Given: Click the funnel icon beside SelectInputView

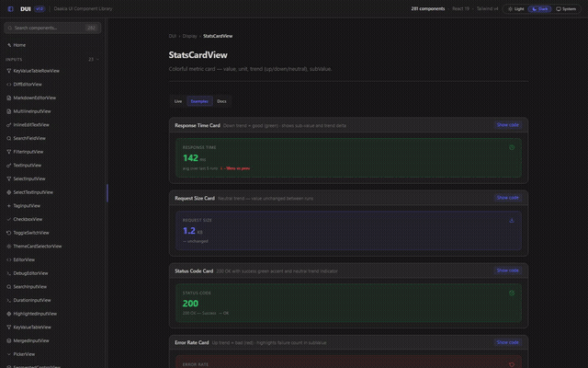Looking at the screenshot, I should [x=8, y=178].
